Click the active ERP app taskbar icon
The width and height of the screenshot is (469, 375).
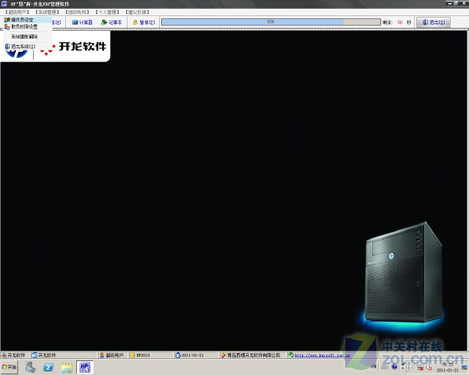point(85,367)
